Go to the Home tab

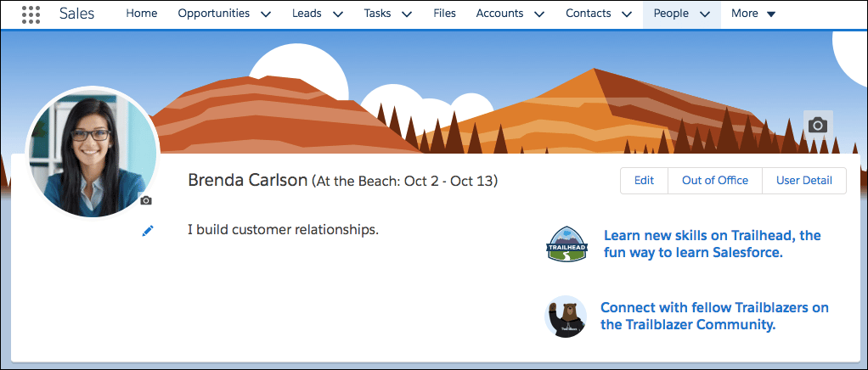142,14
